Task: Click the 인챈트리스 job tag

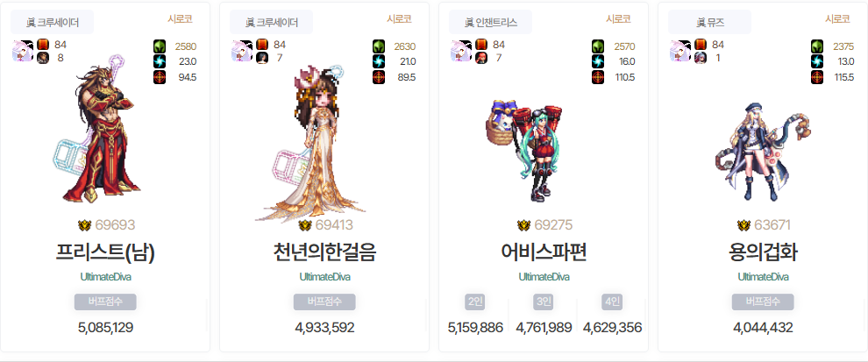Action: click(490, 22)
